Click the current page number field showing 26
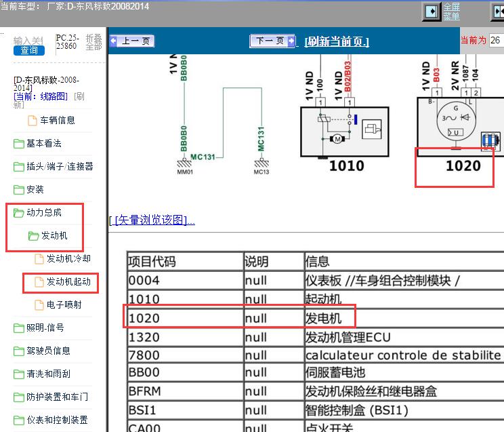This screenshot has width=504, height=432. pos(497,40)
